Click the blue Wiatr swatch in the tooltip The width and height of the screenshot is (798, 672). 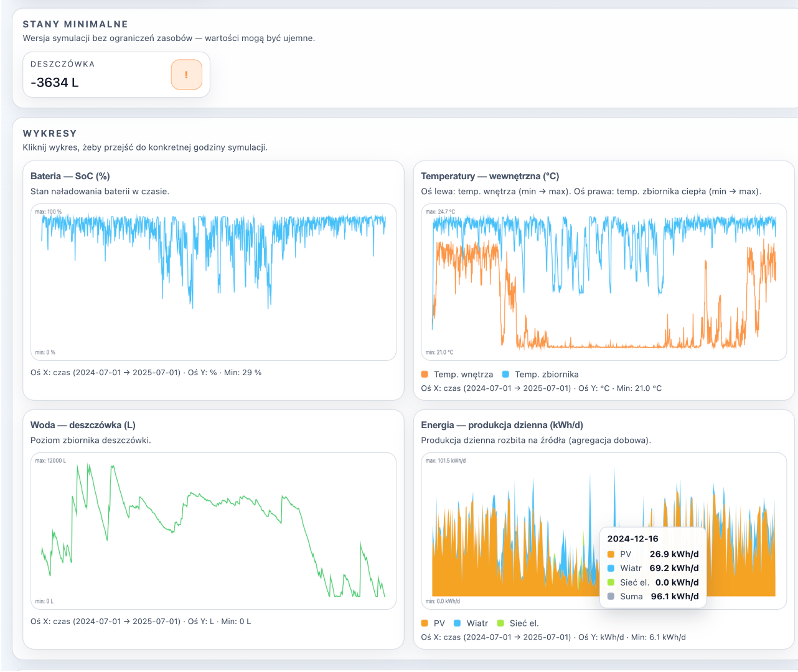[611, 568]
